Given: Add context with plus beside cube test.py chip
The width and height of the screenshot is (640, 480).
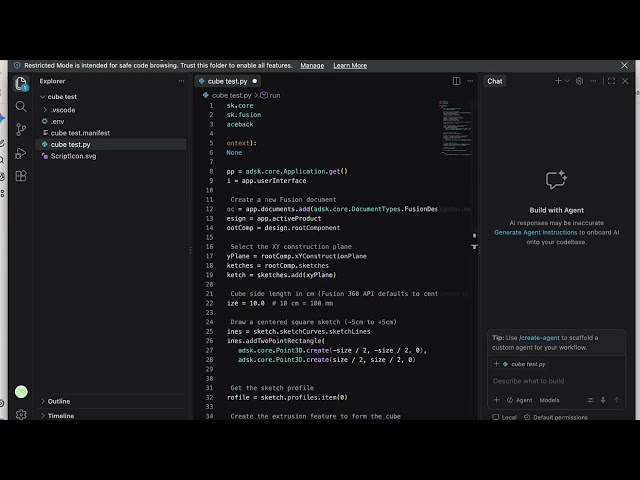Looking at the screenshot, I should coord(496,364).
